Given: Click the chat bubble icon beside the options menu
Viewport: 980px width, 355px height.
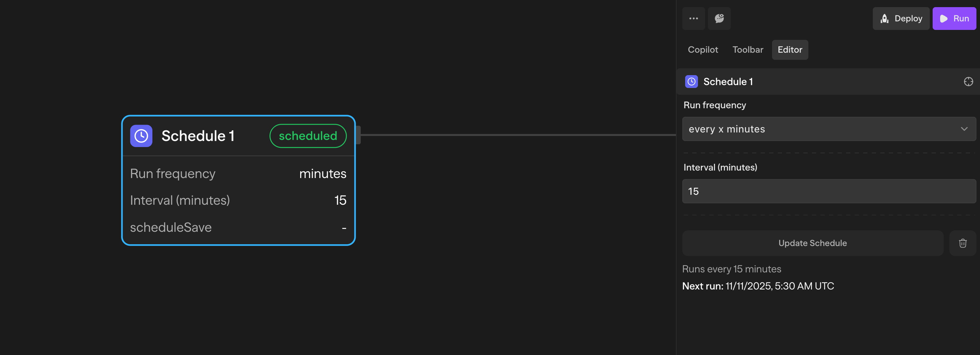Looking at the screenshot, I should [x=719, y=18].
